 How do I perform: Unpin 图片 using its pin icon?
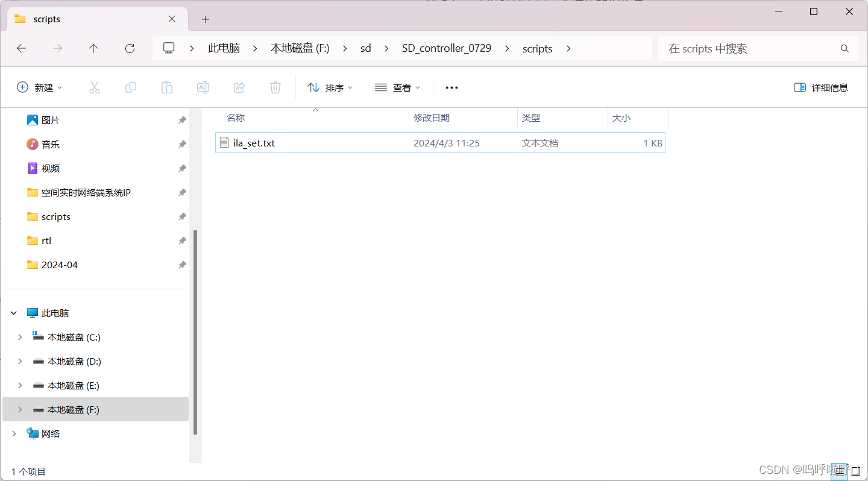pos(182,121)
